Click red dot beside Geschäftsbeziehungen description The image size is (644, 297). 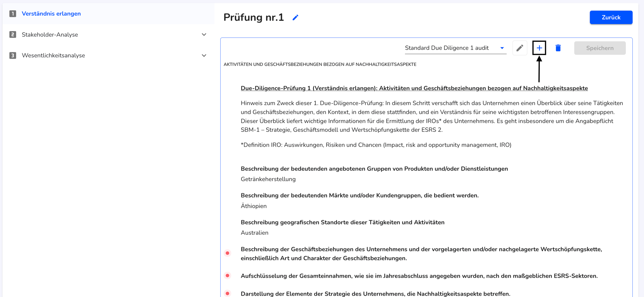click(x=227, y=253)
